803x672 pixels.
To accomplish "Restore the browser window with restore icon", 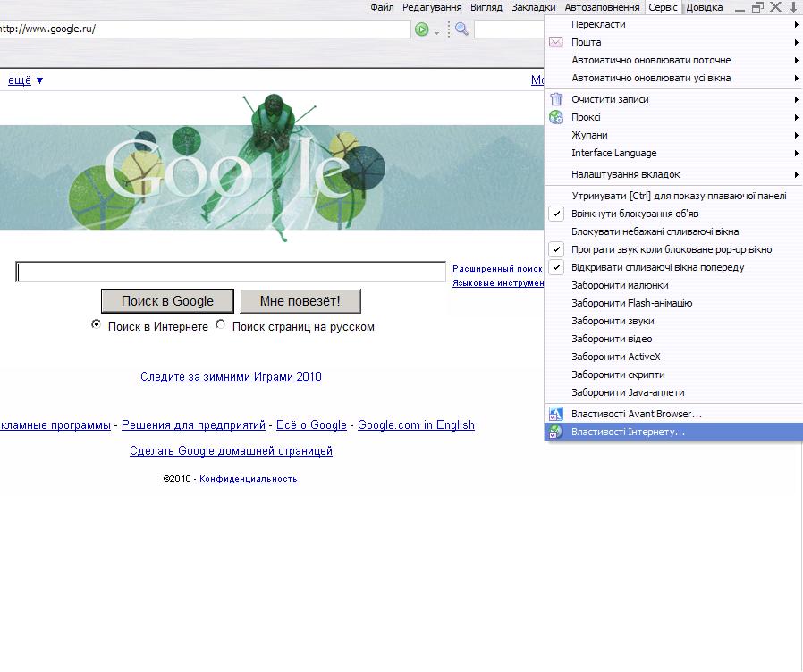I will tap(757, 7).
